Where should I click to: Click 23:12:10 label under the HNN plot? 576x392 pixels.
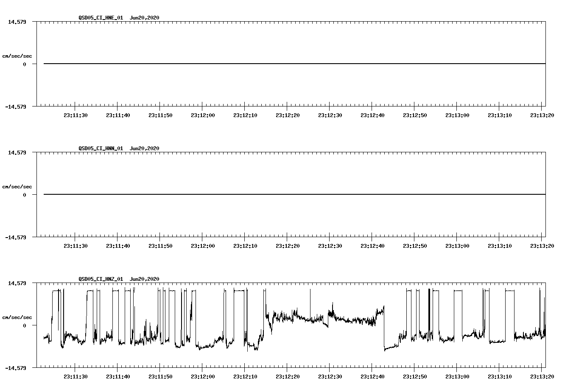click(245, 246)
